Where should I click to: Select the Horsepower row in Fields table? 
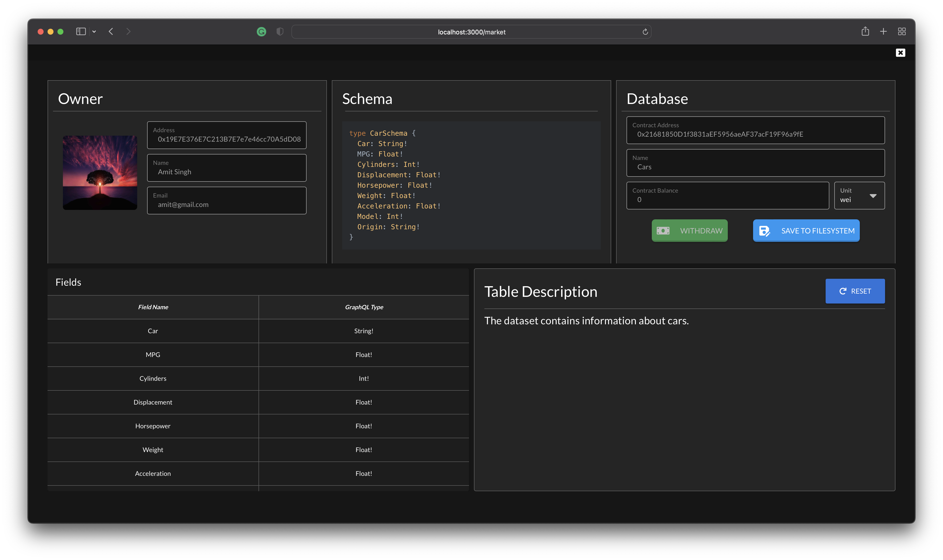(153, 426)
